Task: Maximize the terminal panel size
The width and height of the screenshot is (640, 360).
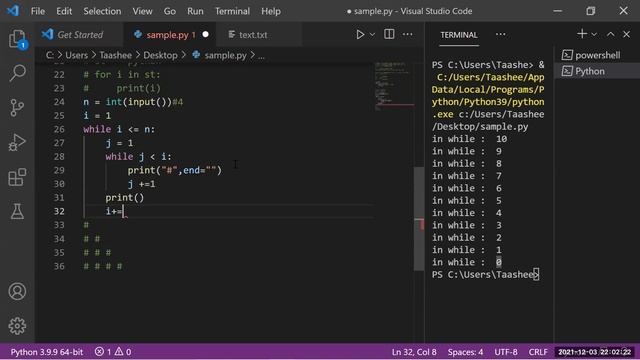Action: 610,34
